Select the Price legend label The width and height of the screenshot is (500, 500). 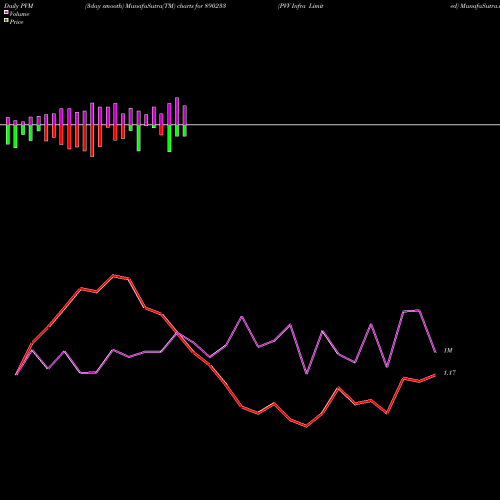pos(16,22)
